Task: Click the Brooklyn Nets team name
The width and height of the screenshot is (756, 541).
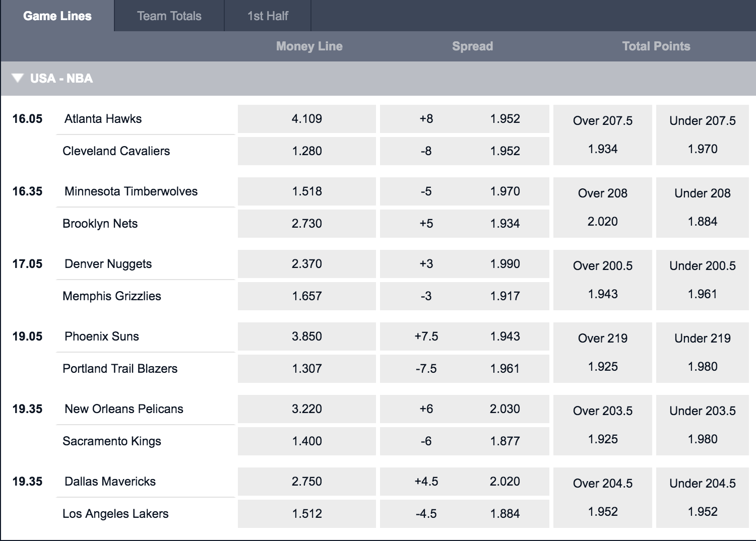Action: point(100,224)
